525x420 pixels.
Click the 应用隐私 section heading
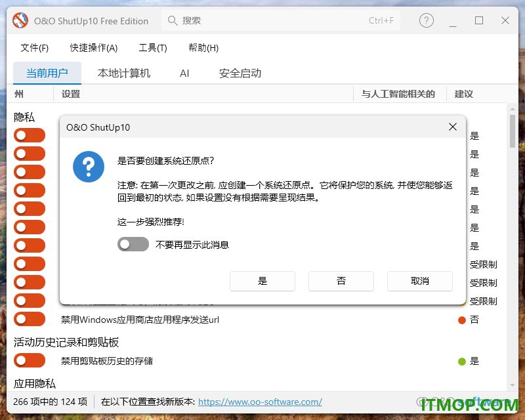point(35,383)
